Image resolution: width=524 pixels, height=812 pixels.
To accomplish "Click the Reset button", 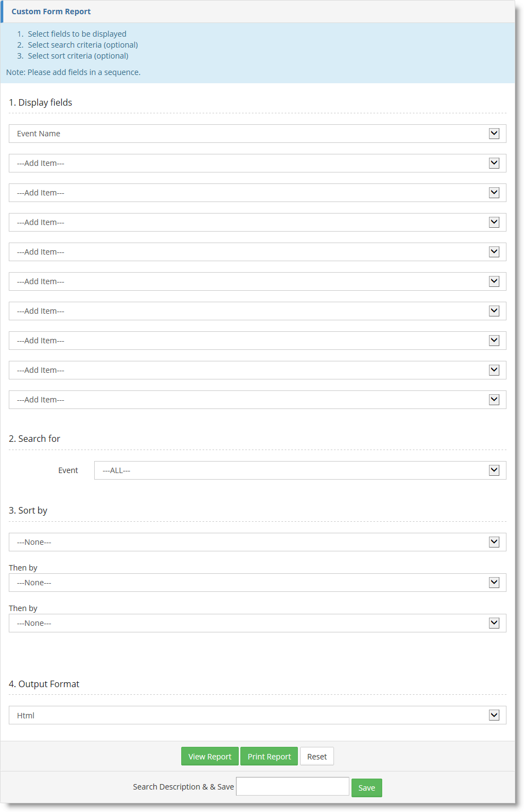I will [316, 757].
